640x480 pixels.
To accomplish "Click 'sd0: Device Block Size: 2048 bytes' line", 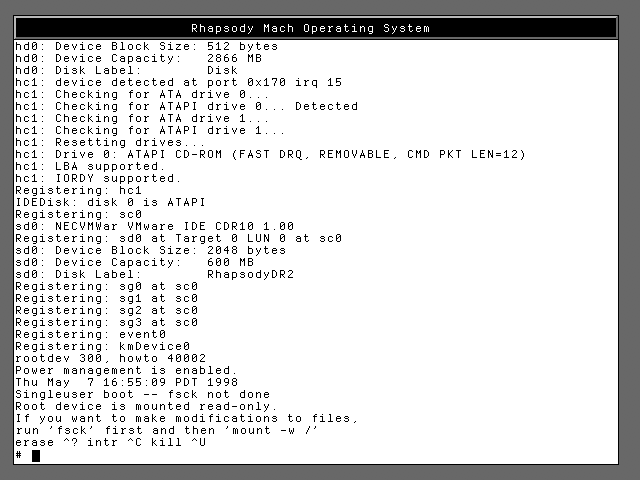I will click(151, 251).
